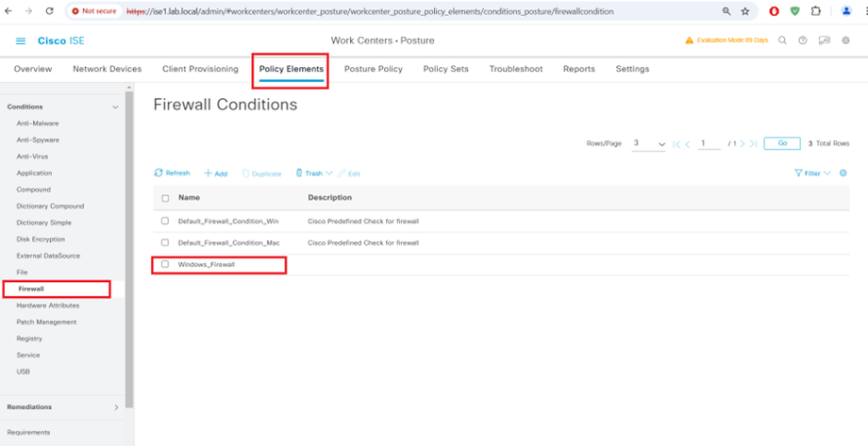
Task: Click the page number input field
Action: (x=709, y=143)
